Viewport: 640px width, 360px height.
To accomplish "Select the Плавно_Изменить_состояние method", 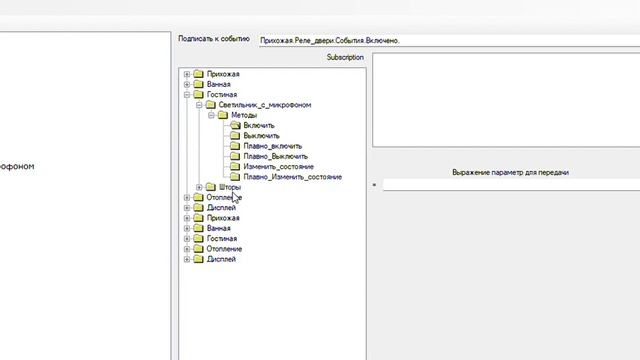I will tap(293, 177).
